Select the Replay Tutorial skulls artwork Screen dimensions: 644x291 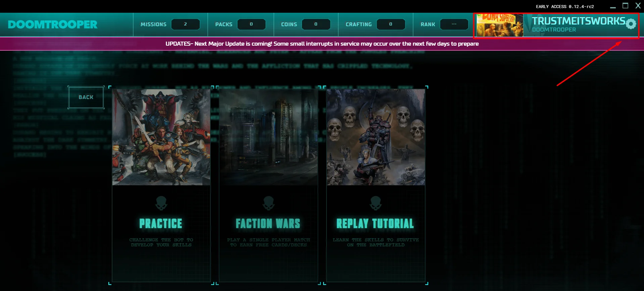(376, 137)
